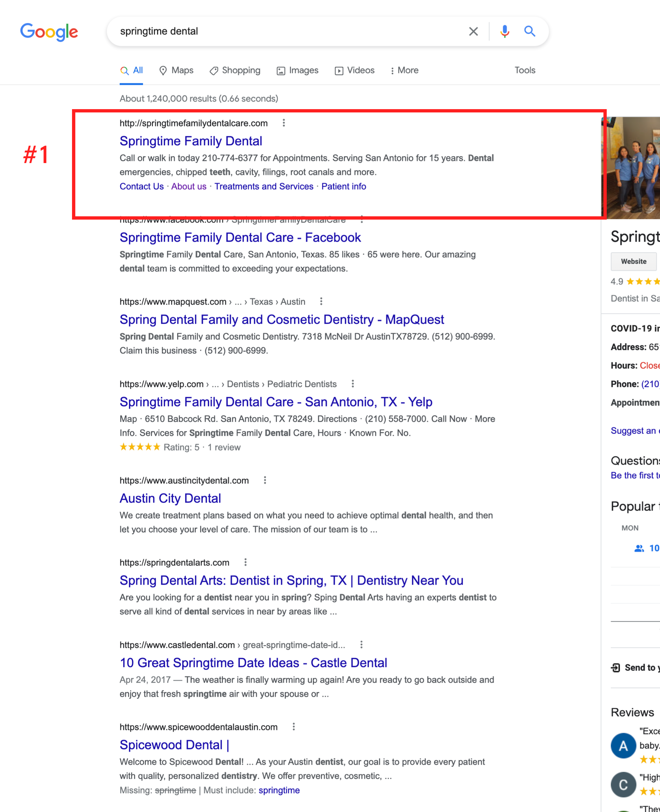660x812 pixels.
Task: Open 10 Great Springtime Date Ideas result
Action: coord(253,663)
